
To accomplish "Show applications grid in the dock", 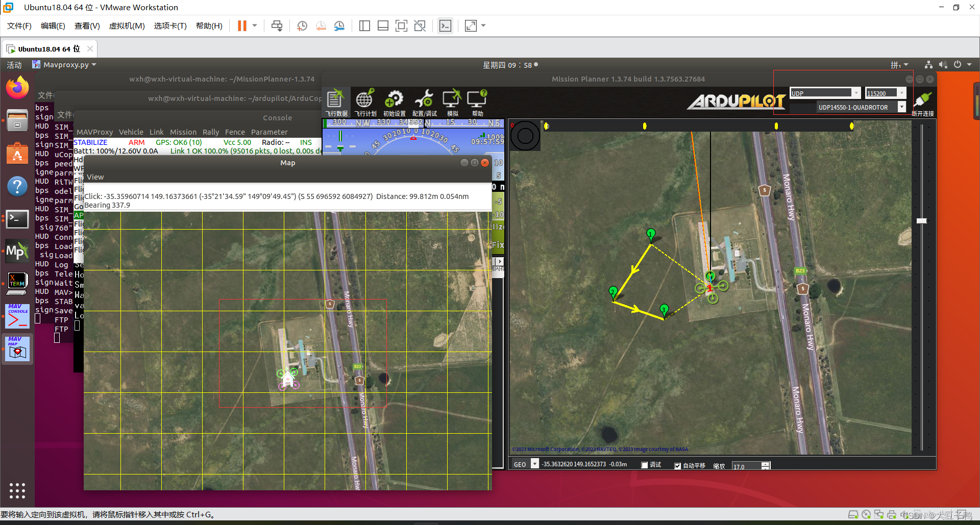I will [x=17, y=490].
